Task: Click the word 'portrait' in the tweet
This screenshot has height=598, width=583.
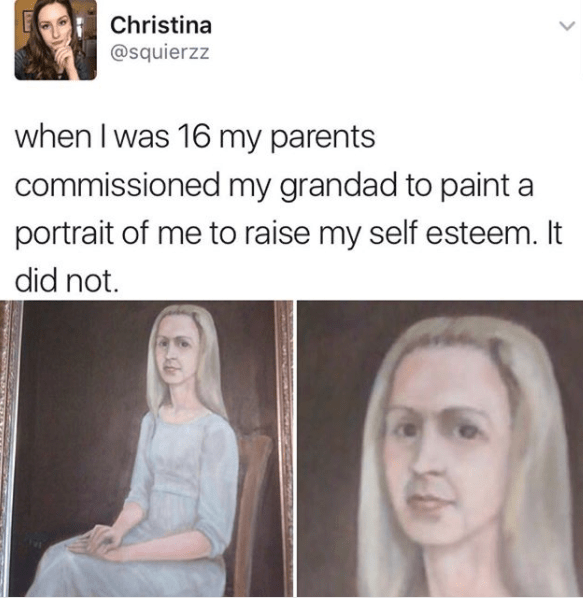Action: tap(65, 234)
